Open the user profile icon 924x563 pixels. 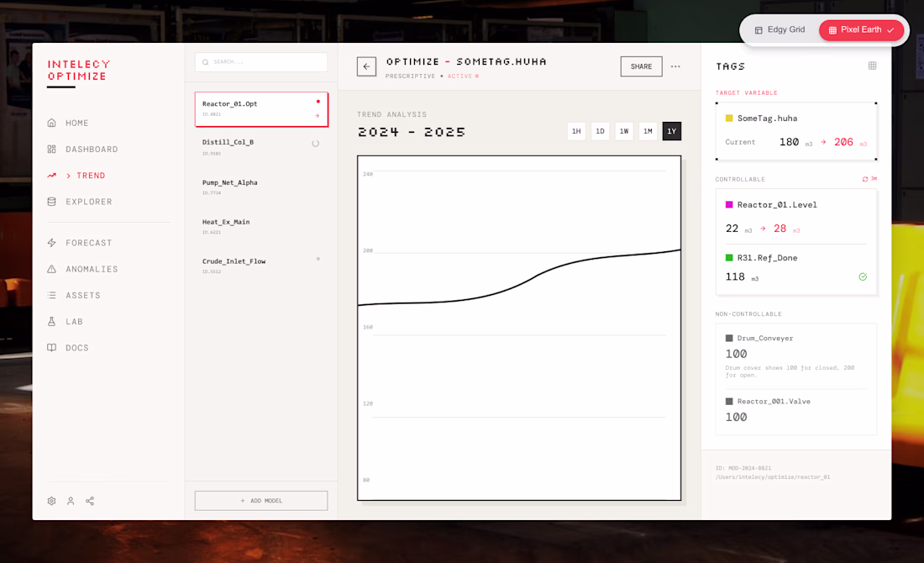[71, 501]
